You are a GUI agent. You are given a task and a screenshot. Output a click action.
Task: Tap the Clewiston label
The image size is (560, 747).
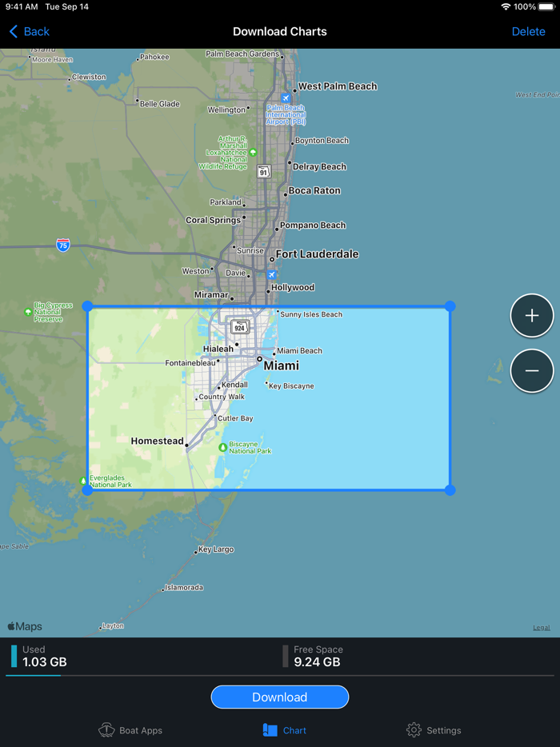(89, 77)
